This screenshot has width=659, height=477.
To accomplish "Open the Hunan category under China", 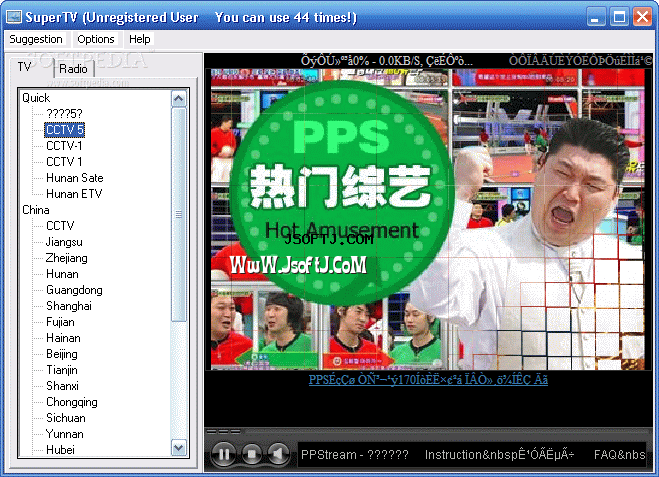I will [62, 274].
